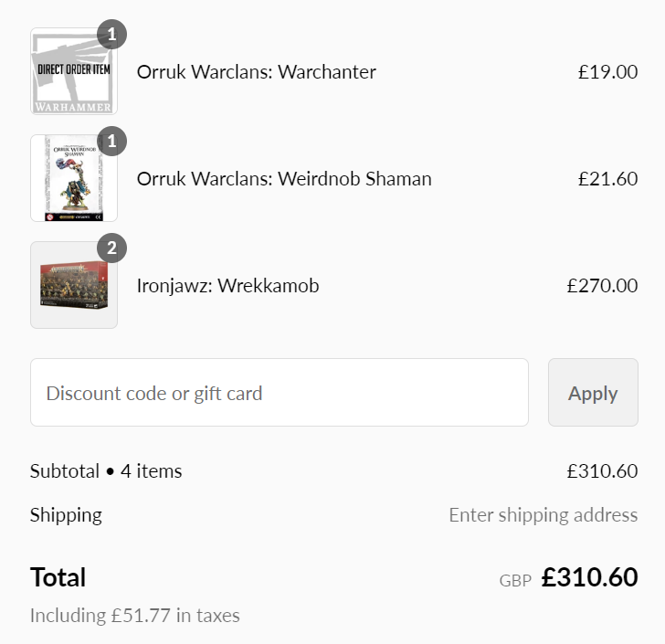Click the Subtotal 4 items label
The image size is (665, 644).
tap(106, 471)
